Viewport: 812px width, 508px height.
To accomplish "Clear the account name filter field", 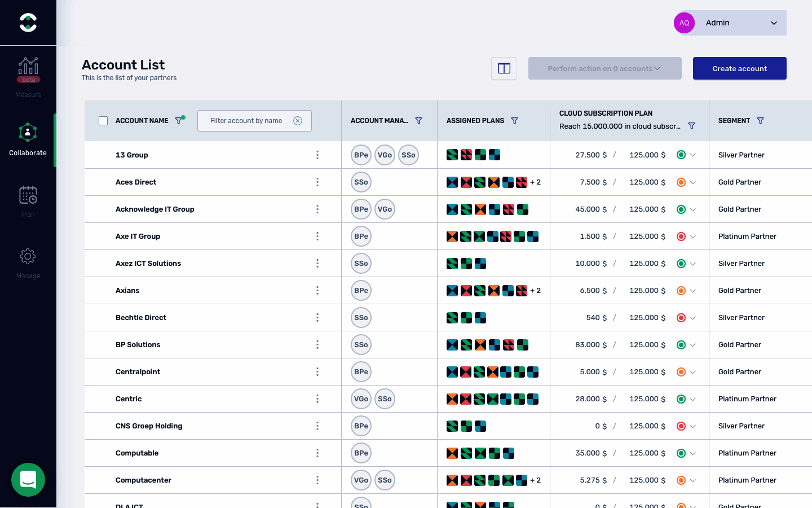I will [x=298, y=121].
